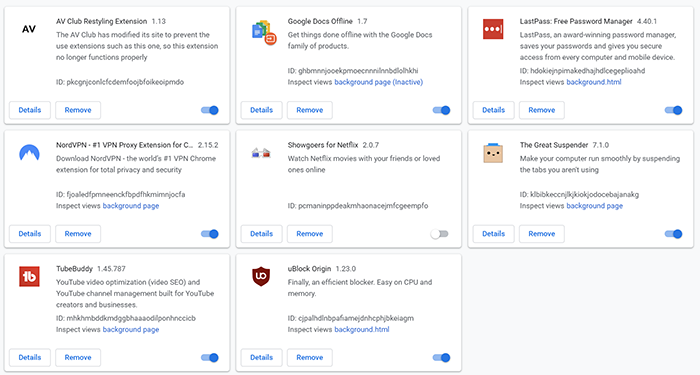Toggle off The Great Suspender
Image resolution: width=700 pixels, height=375 pixels.
[x=674, y=234]
